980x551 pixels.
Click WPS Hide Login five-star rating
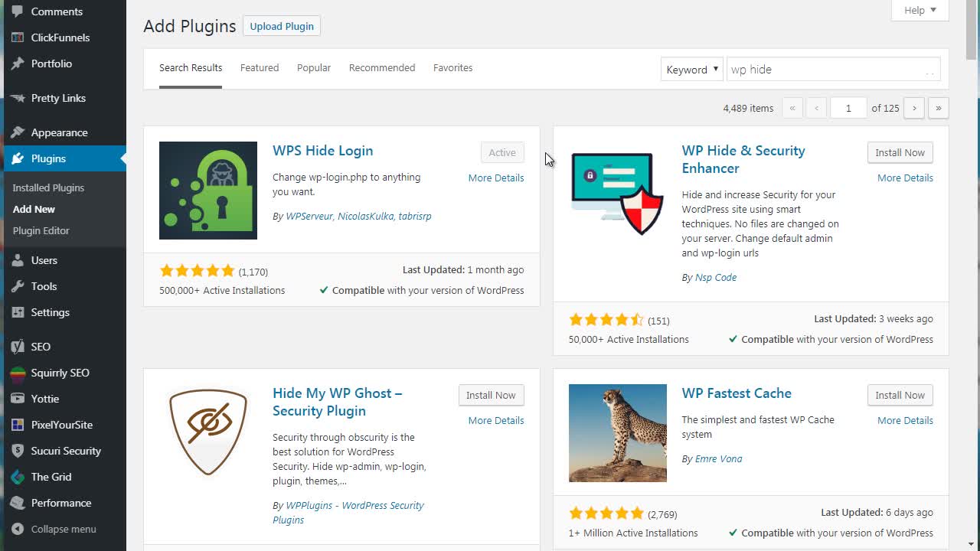pyautogui.click(x=197, y=271)
